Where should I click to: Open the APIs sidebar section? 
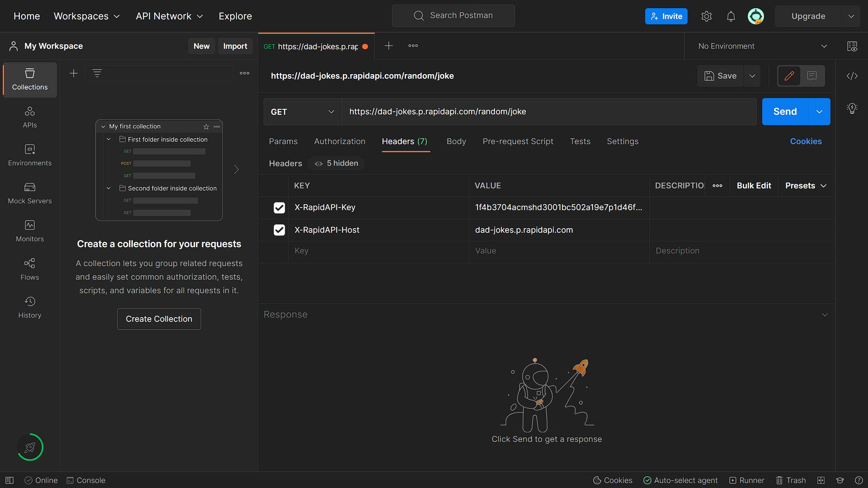pyautogui.click(x=30, y=117)
